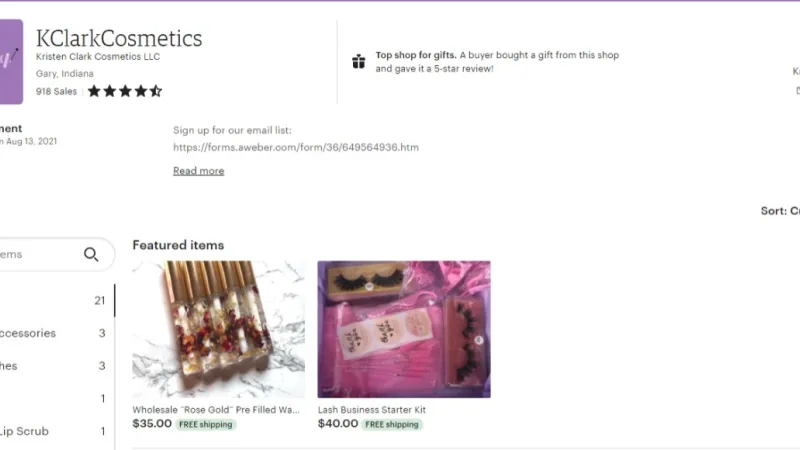The height and width of the screenshot is (450, 800).
Task: Open KClarkCosmetics shop name heading
Action: (119, 38)
